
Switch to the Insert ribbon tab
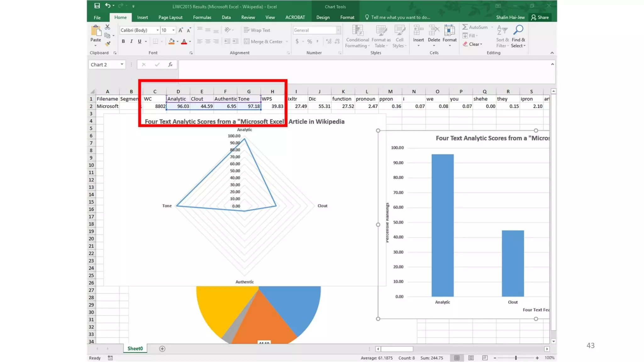(142, 17)
